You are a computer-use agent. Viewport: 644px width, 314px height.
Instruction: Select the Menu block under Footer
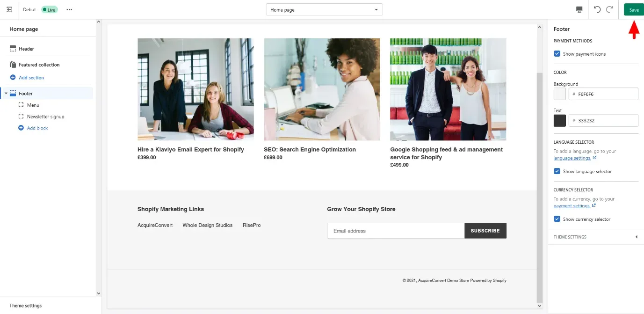[x=33, y=105]
